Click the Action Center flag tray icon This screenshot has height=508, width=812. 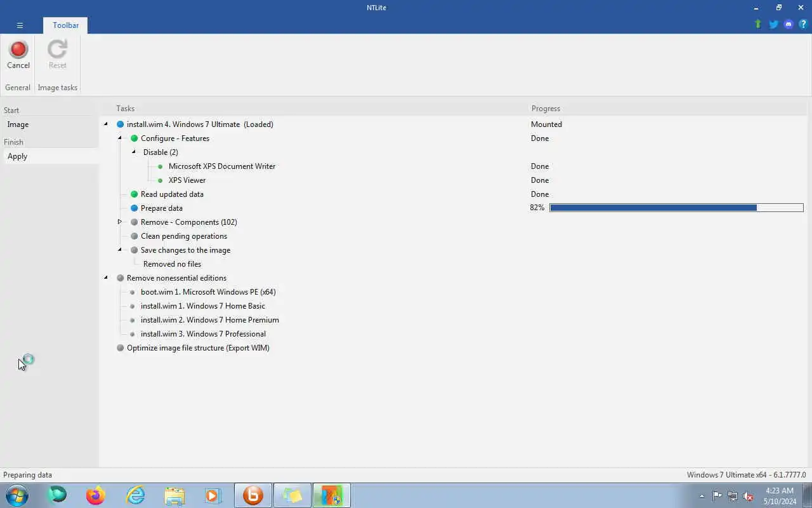pos(717,496)
